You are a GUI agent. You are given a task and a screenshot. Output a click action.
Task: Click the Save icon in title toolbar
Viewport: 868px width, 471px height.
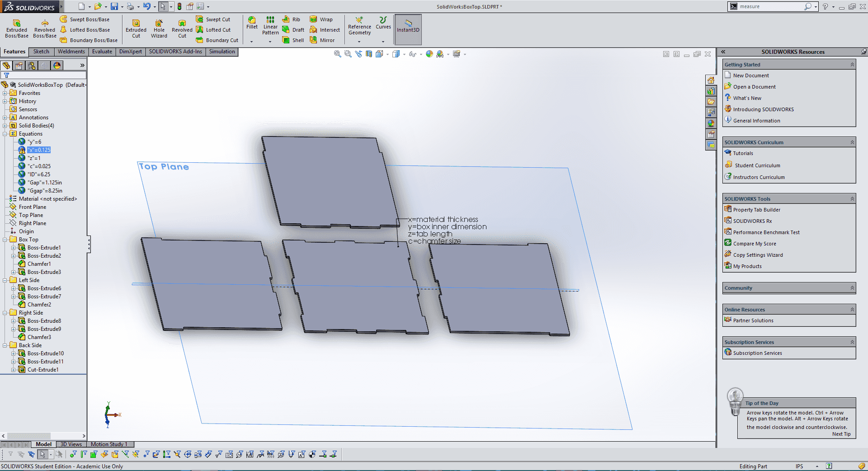pyautogui.click(x=114, y=6)
